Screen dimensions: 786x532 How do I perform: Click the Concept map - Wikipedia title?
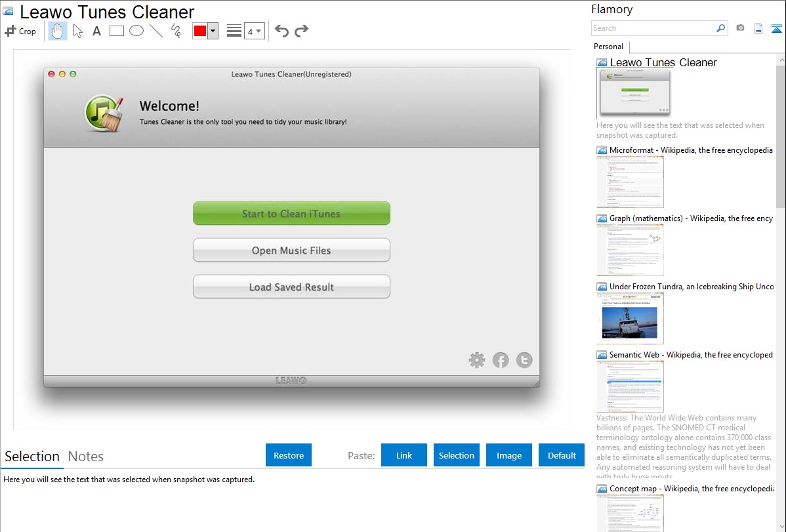691,488
